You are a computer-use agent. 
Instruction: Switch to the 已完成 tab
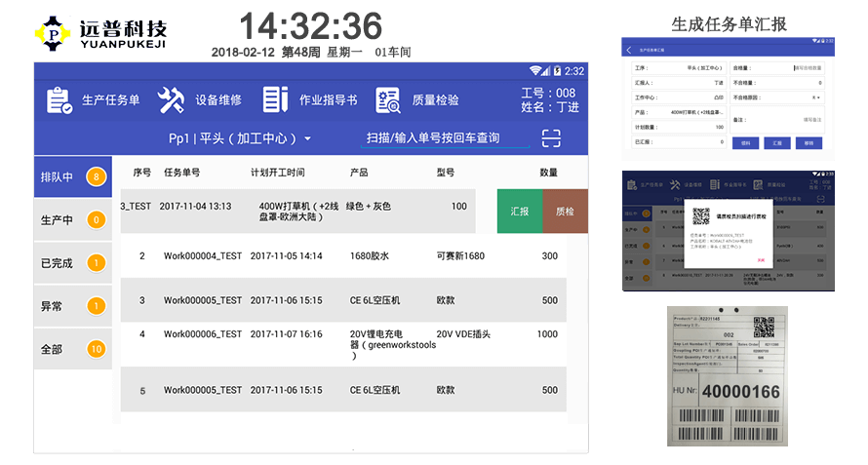coord(72,262)
